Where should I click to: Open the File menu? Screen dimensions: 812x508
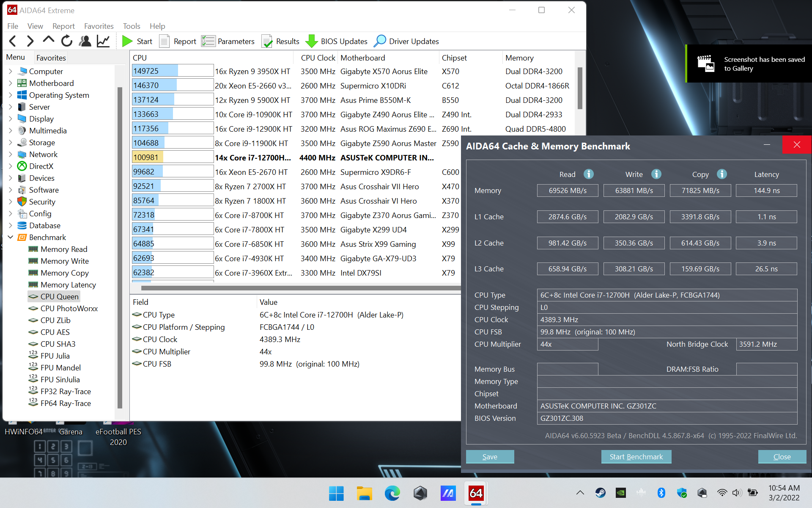[13, 26]
